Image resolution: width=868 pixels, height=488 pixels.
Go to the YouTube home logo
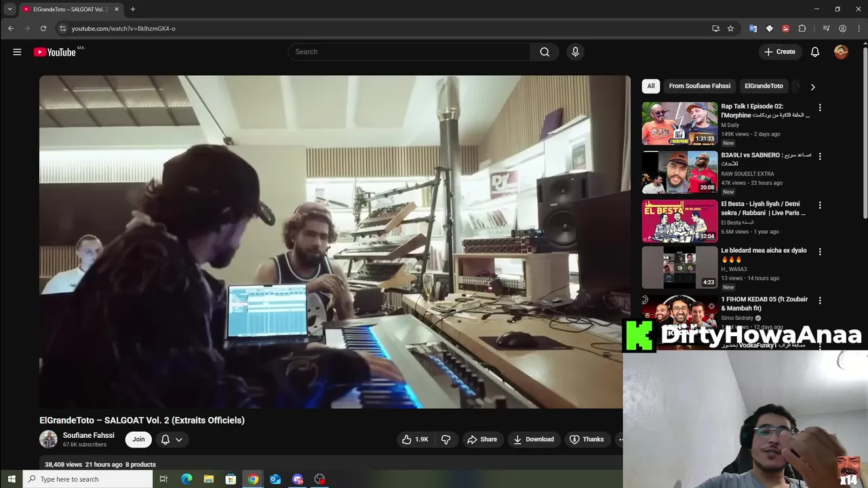(55, 52)
